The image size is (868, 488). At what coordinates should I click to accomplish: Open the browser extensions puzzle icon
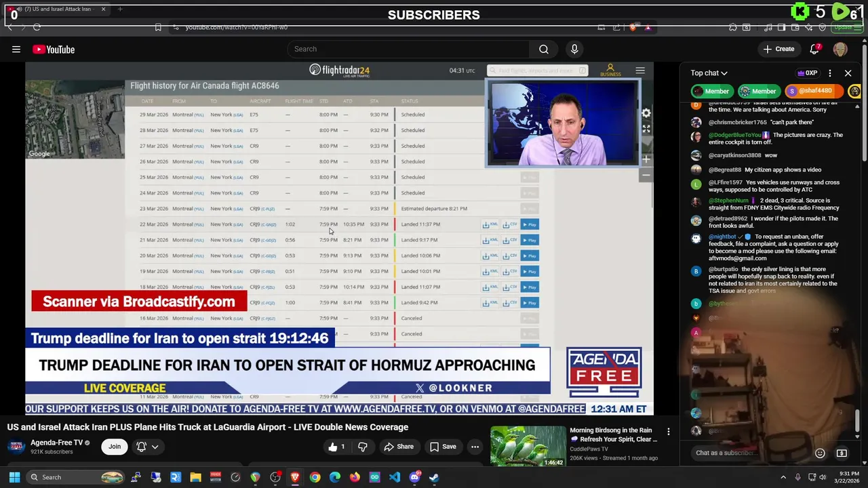pyautogui.click(x=733, y=27)
